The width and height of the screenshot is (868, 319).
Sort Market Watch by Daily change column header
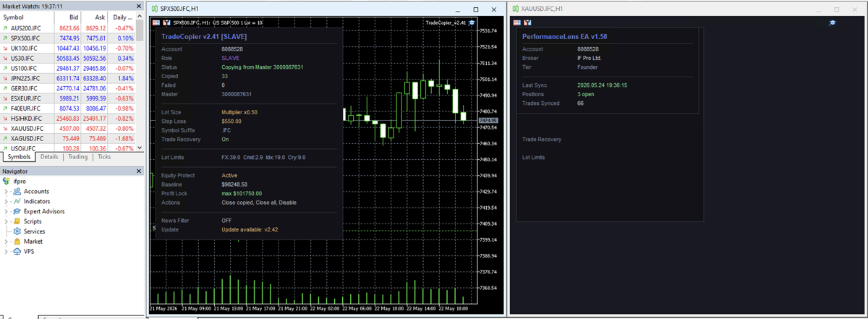click(122, 17)
